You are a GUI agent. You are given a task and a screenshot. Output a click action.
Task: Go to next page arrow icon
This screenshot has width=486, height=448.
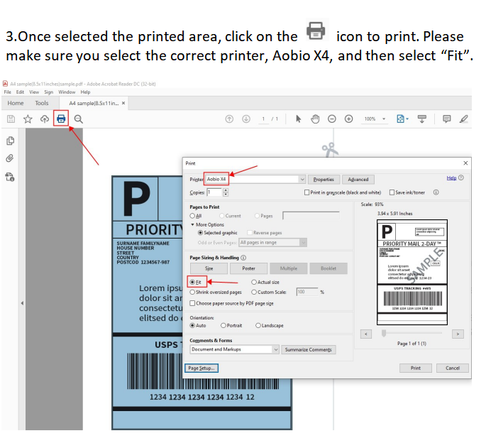tap(246, 119)
